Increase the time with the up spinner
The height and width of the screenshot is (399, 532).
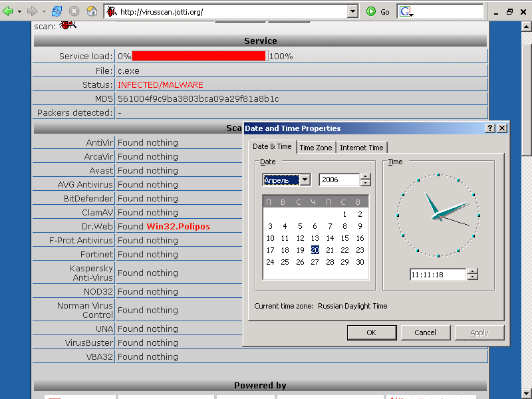tap(472, 271)
